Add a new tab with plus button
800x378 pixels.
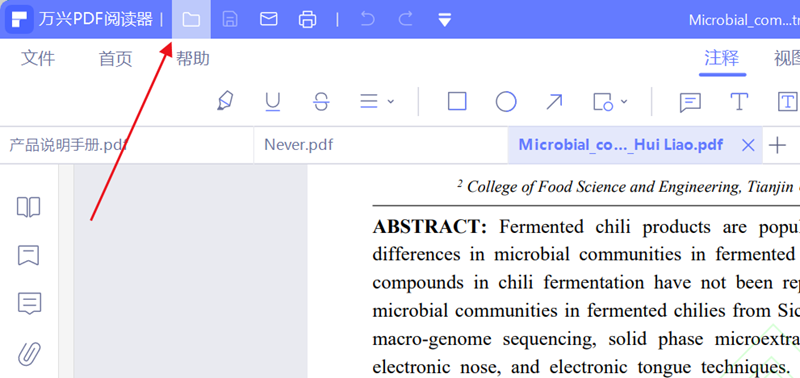(x=777, y=145)
